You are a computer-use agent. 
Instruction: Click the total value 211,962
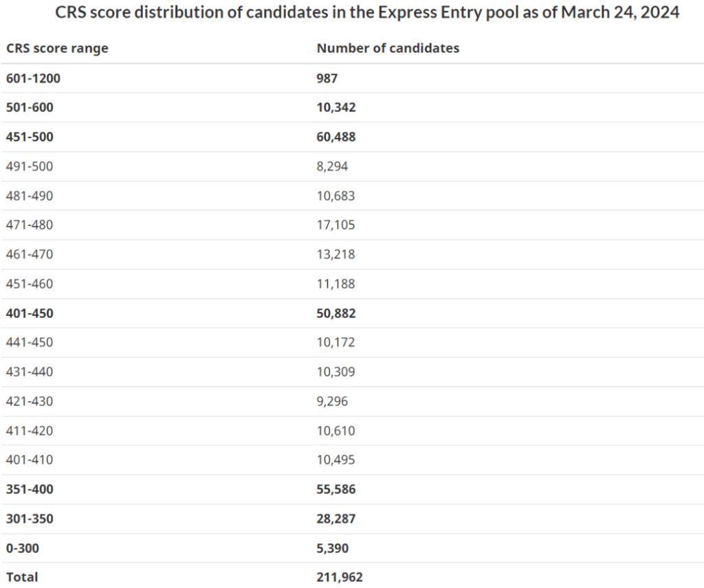pos(339,577)
